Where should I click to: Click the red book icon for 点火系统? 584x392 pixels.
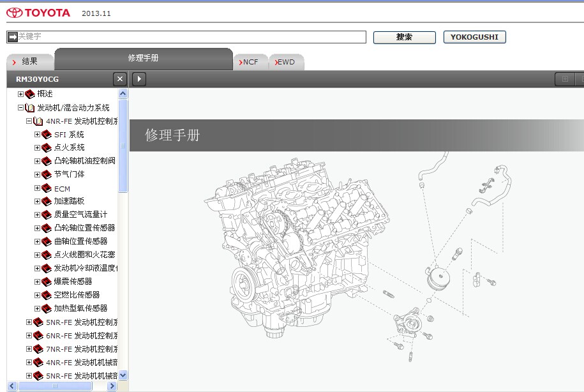coord(46,148)
